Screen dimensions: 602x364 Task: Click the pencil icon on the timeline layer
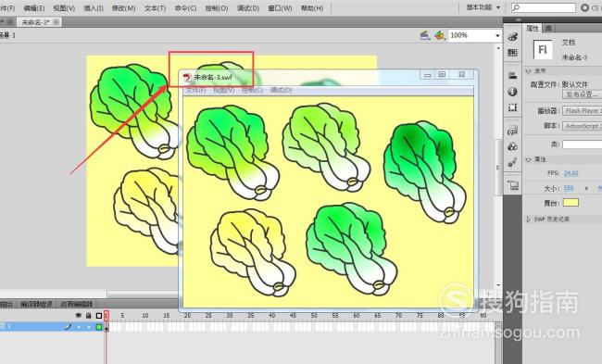tap(69, 327)
